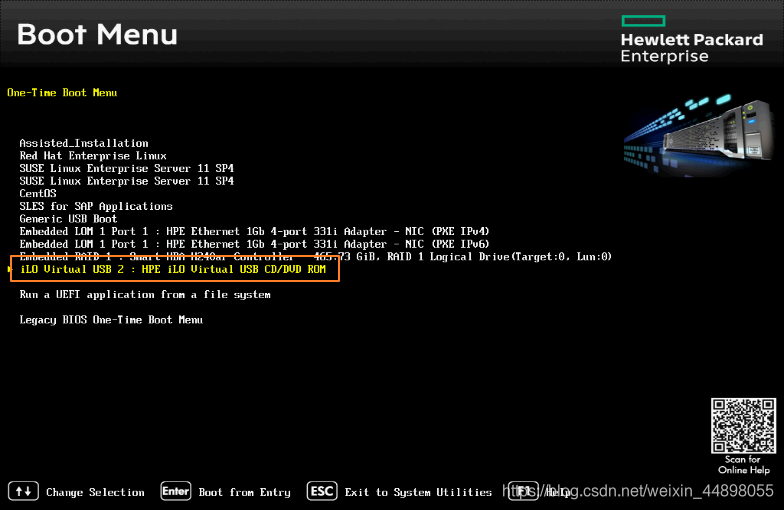Select the Assisted_Installation boot entry
Viewport: 784px width, 510px height.
click(x=84, y=143)
